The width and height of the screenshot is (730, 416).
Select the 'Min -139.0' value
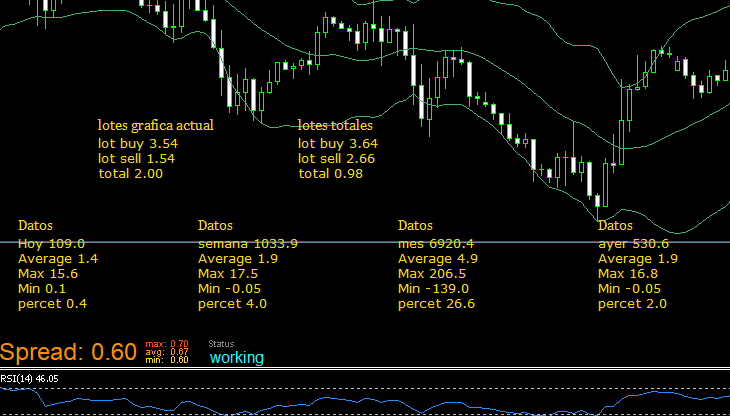[x=433, y=289]
